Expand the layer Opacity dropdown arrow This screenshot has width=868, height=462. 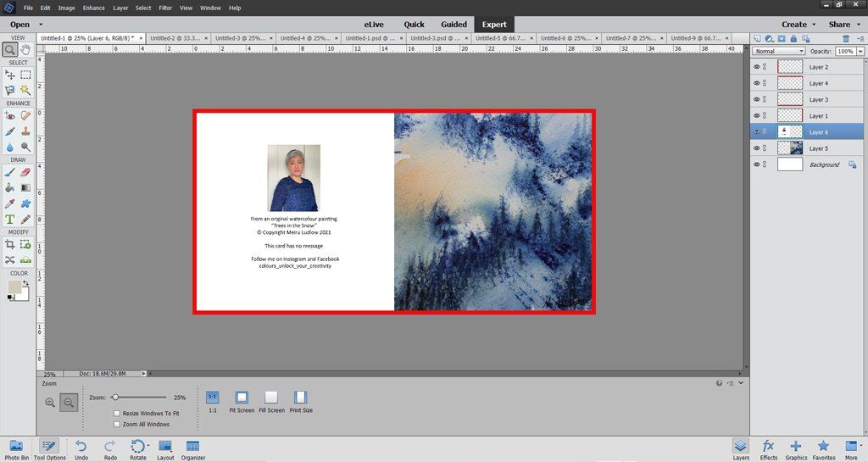[860, 52]
